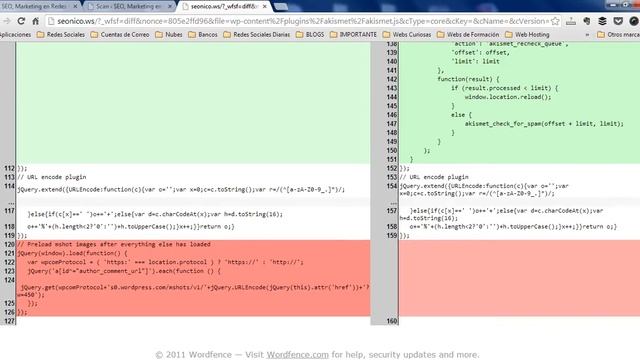Viewport: 640px width, 360px height.
Task: Close the Scan - SEO tab
Action: (x=170, y=7)
